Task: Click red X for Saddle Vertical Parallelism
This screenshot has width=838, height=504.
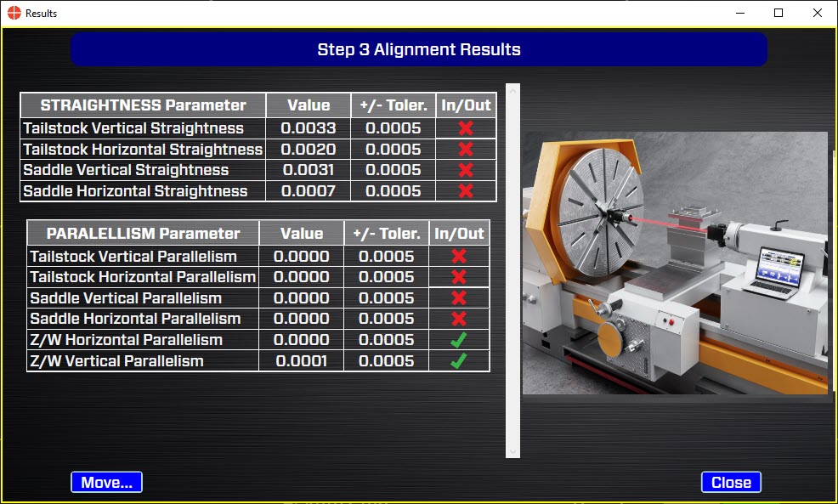Action: point(459,297)
